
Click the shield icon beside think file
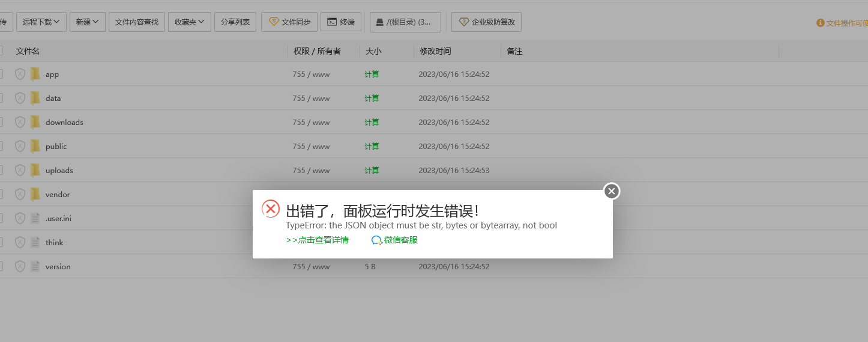(x=20, y=242)
